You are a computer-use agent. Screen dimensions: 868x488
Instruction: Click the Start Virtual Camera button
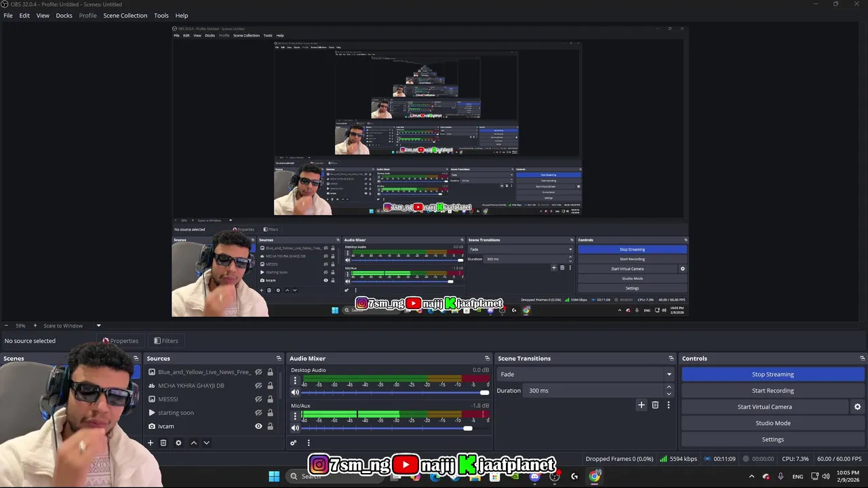pyautogui.click(x=765, y=407)
